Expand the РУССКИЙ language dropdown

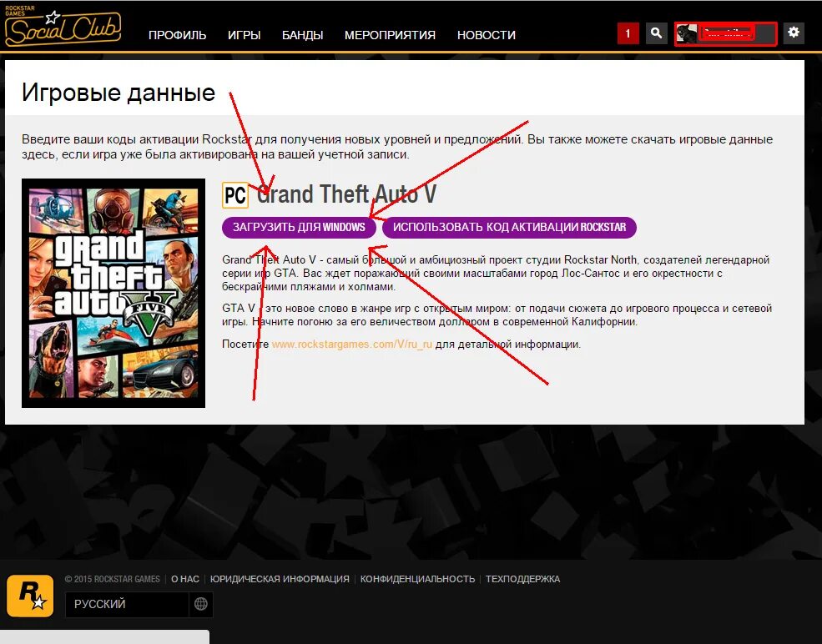tap(139, 604)
